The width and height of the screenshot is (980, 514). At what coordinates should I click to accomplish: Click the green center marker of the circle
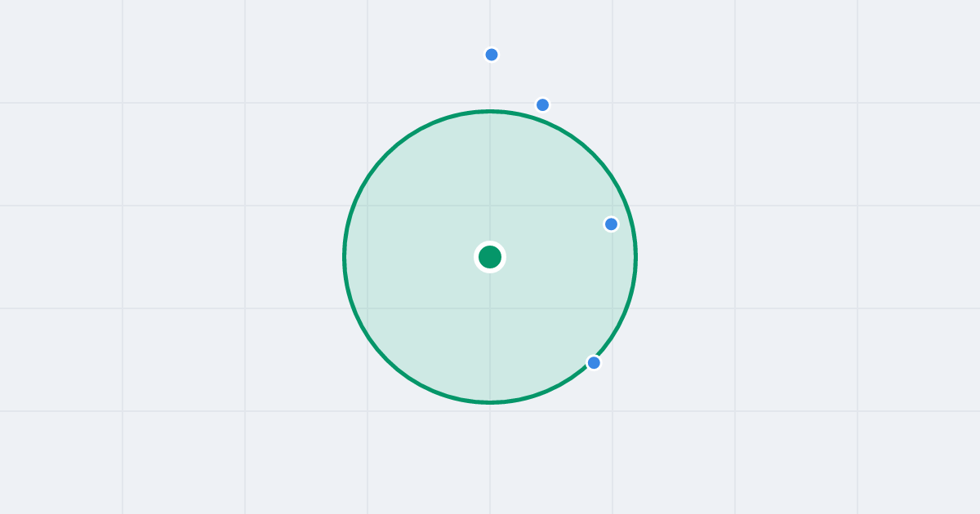(490, 257)
